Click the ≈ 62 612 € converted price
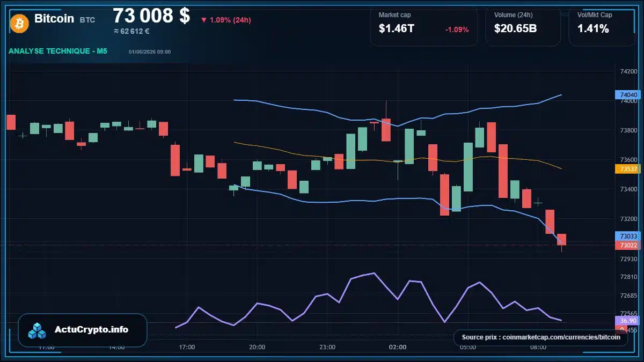This screenshot has width=644, height=362. (131, 32)
